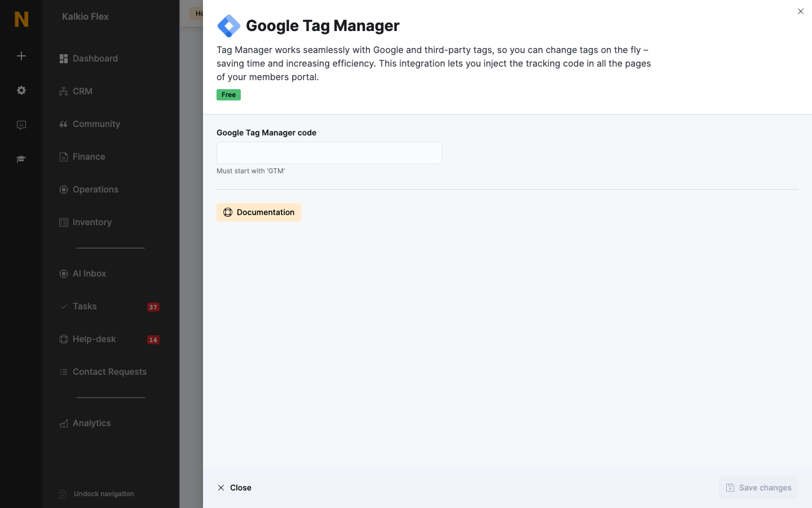Click the Kalkio Flex workspace name
The width and height of the screenshot is (812, 508).
point(85,17)
